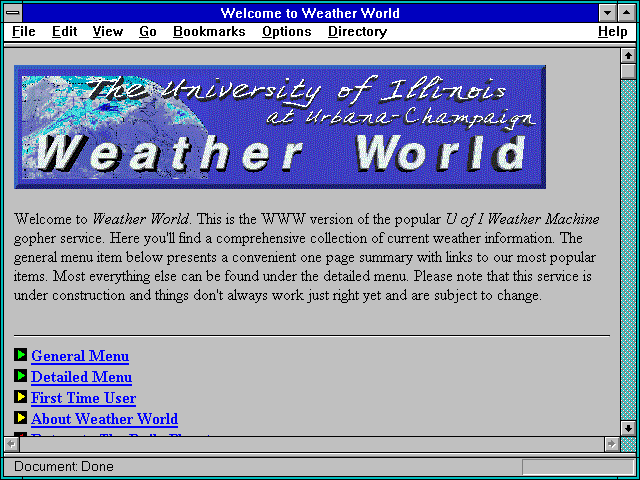Open the Help menu

tap(613, 31)
